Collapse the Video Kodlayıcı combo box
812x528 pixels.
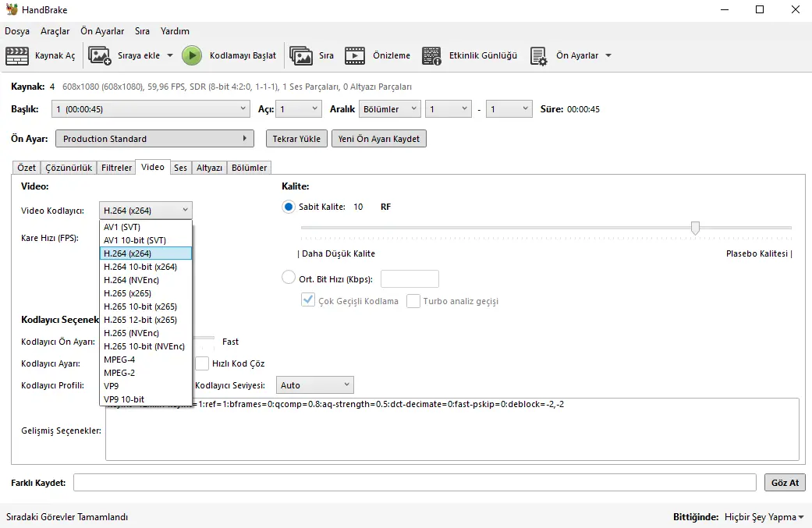(146, 210)
